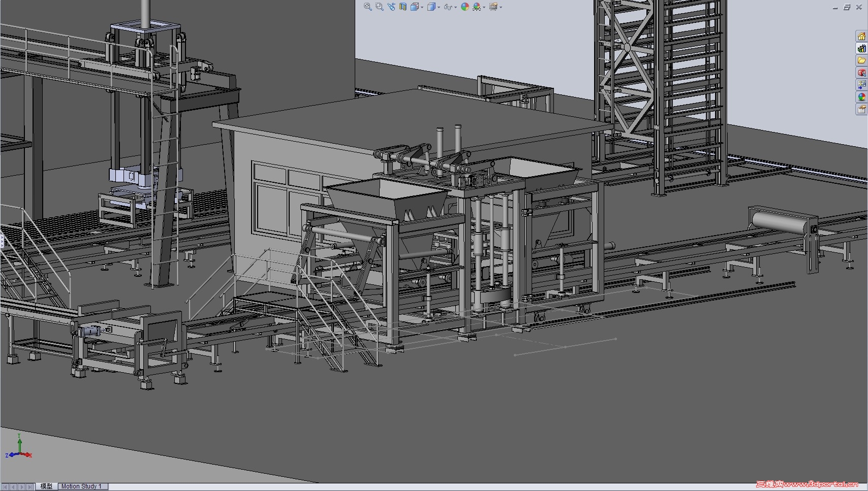Open the Hide/Show Items dropdown arrow
Viewport: 868px width, 491px height.
click(455, 7)
